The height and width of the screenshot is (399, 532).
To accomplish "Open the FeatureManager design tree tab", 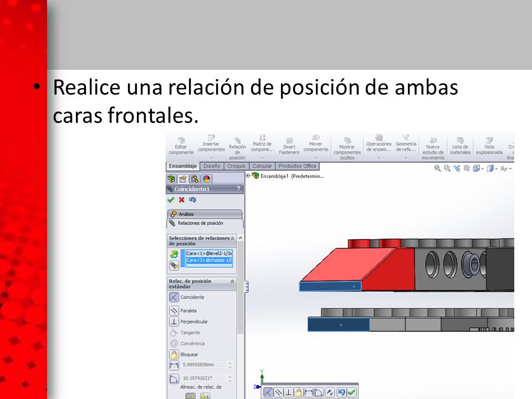I will (171, 178).
